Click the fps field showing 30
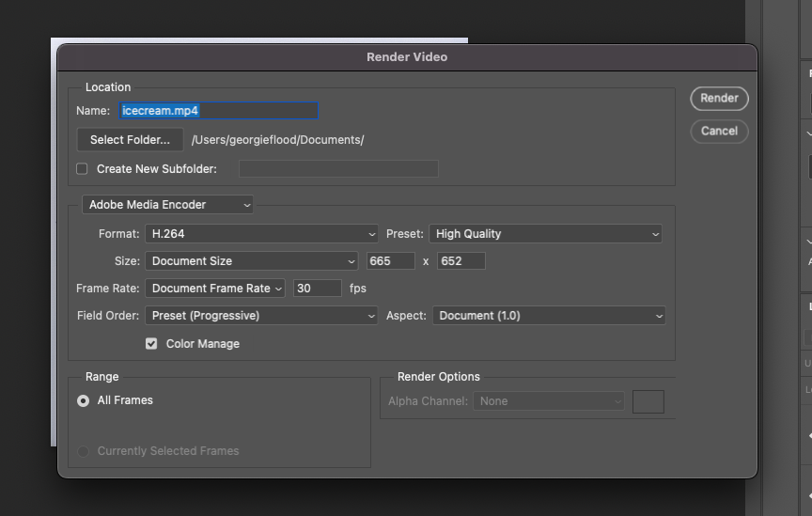The image size is (812, 516). click(x=317, y=289)
